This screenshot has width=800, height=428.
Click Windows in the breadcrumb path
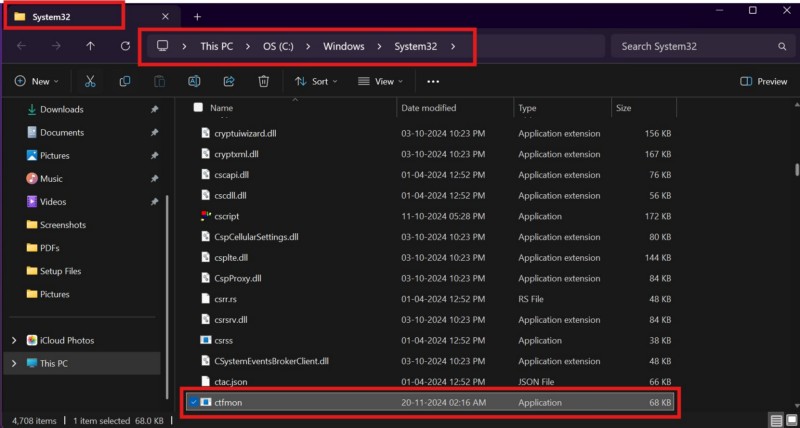[342, 46]
